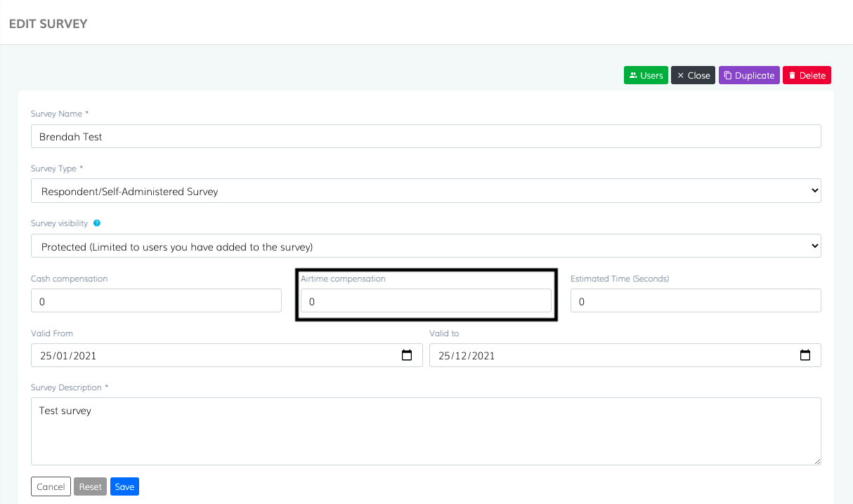Focus the Survey Name field
Image resolution: width=853 pixels, height=504 pixels.
[x=426, y=136]
